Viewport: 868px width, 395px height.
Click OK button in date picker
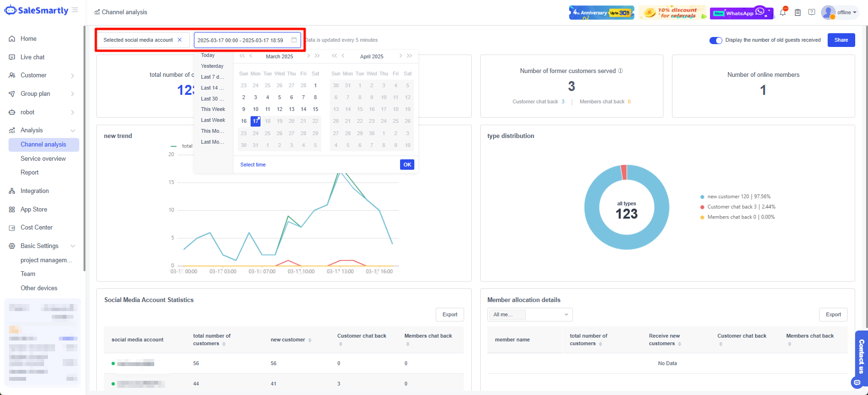click(x=407, y=165)
